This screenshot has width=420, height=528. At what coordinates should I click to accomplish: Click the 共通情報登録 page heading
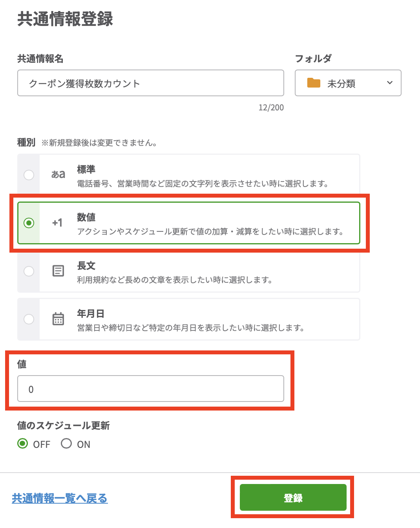coord(65,19)
